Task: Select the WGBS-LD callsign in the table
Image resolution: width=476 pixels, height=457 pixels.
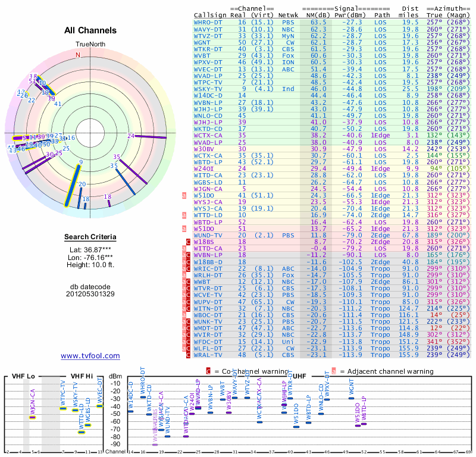Action: click(x=208, y=182)
